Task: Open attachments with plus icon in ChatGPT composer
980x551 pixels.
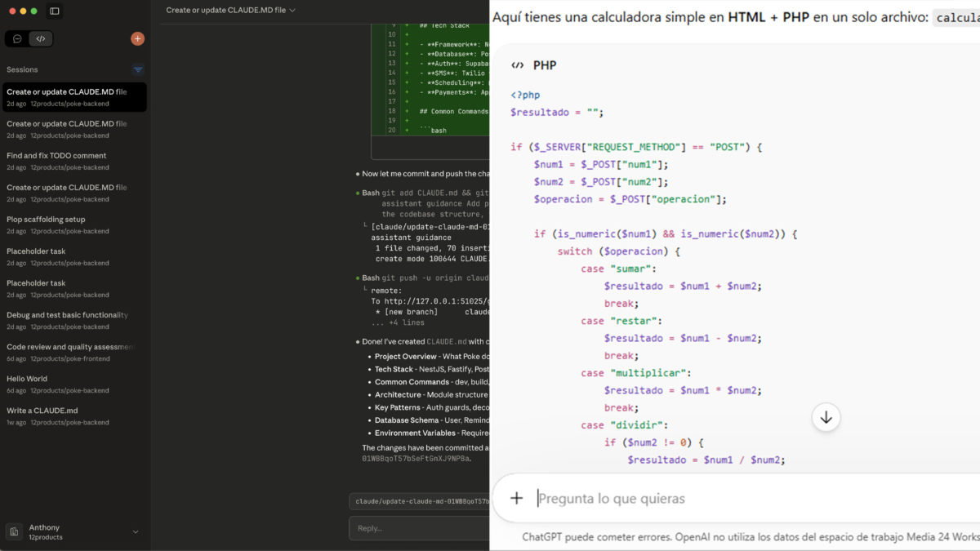Action: tap(516, 498)
